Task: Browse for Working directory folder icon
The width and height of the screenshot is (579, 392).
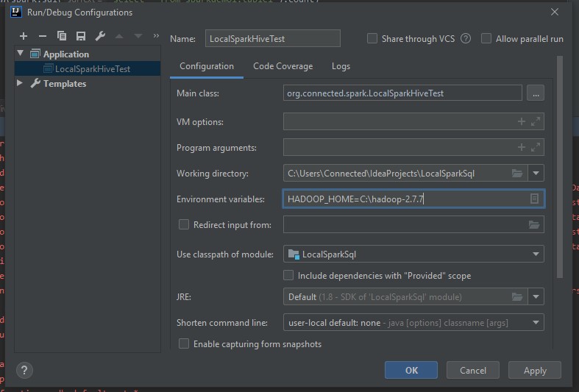Action: (x=517, y=174)
